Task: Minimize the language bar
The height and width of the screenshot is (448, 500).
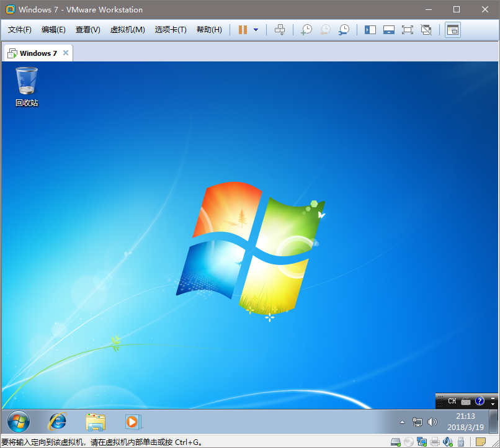Action: [493, 398]
